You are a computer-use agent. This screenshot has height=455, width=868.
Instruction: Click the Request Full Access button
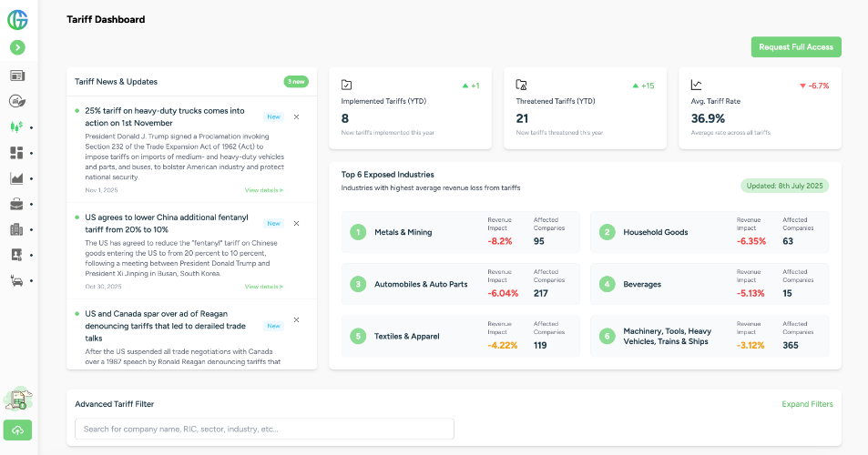click(x=796, y=47)
